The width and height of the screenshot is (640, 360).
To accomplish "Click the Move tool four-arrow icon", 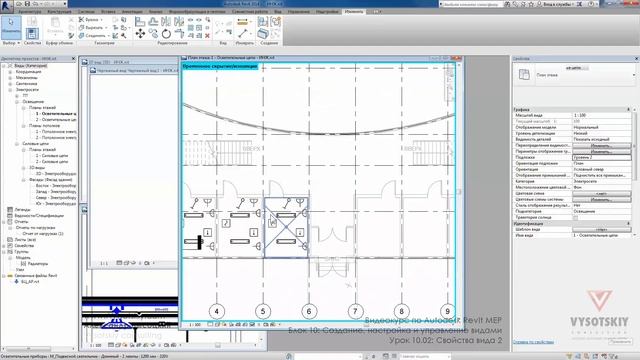I will point(140,33).
